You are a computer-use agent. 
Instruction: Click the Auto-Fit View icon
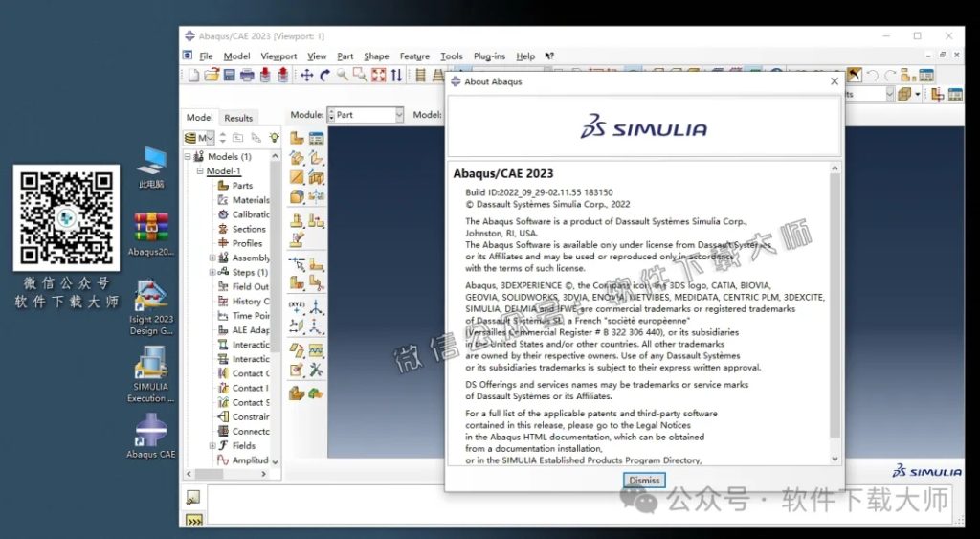pos(379,76)
